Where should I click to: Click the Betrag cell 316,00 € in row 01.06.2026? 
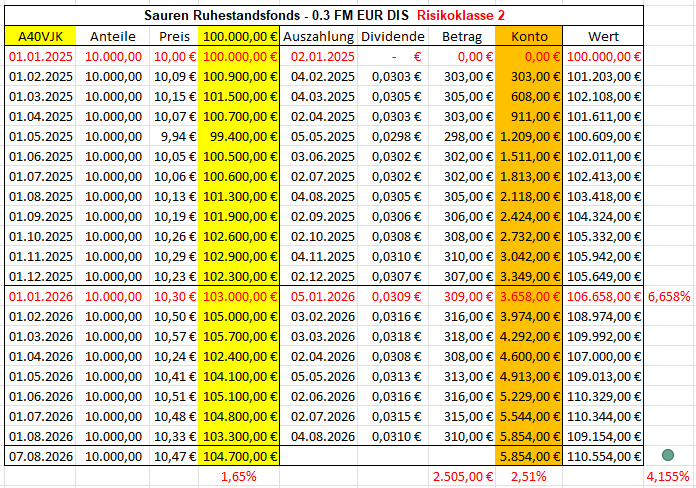[x=462, y=396]
